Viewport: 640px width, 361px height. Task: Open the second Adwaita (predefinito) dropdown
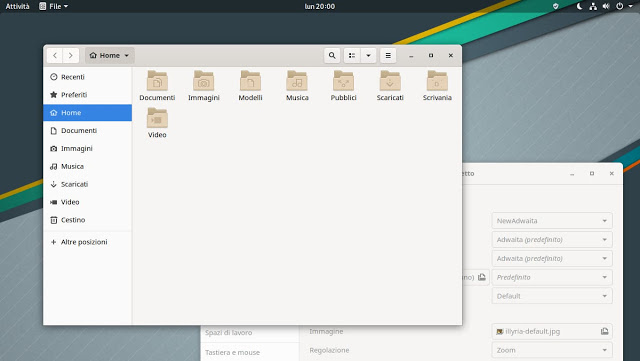tap(552, 258)
